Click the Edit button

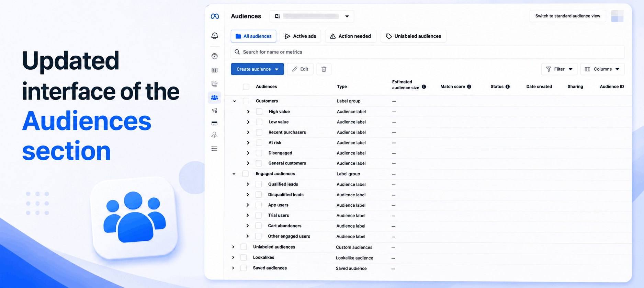[300, 69]
